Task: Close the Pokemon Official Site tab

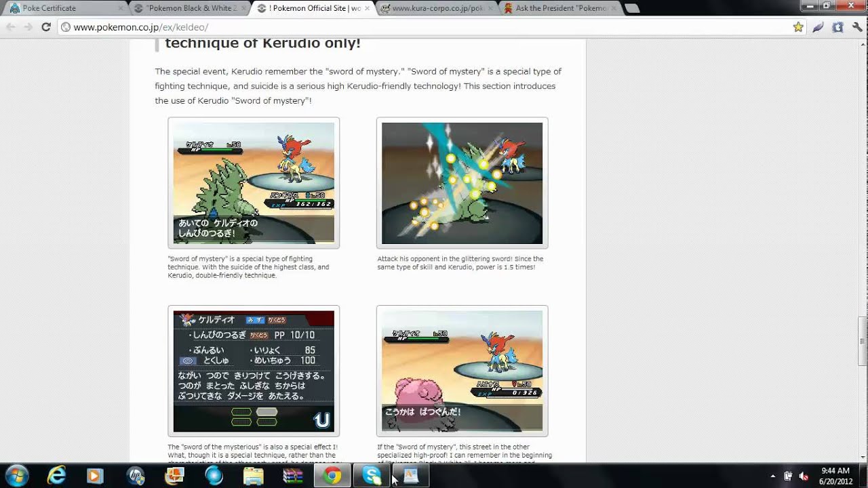Action: pyautogui.click(x=367, y=9)
